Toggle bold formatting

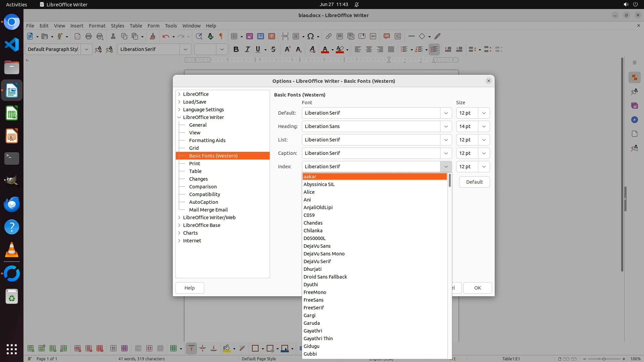coord(236,49)
